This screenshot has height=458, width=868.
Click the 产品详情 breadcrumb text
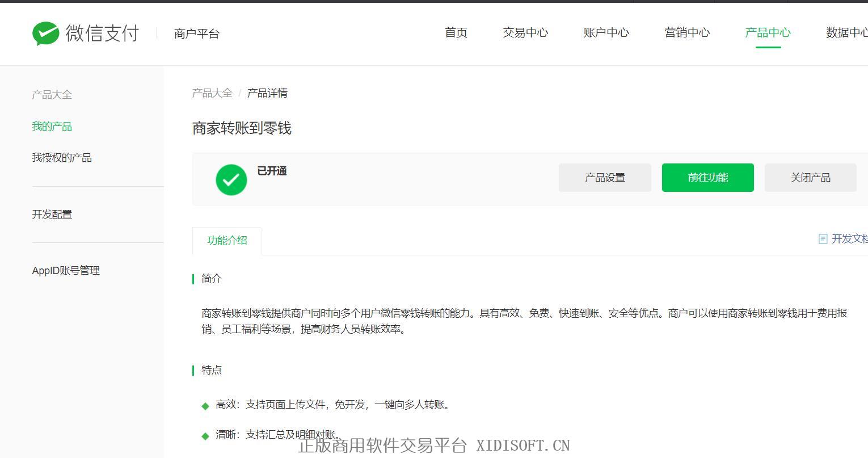(x=267, y=93)
